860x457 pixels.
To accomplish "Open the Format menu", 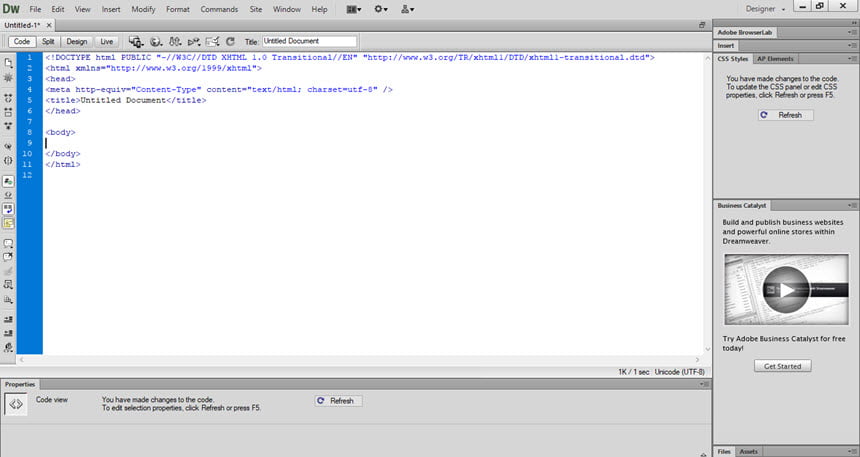I will tap(178, 9).
